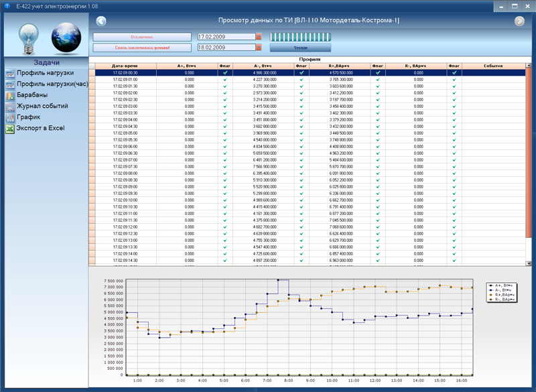536x392 pixels.
Task: Click the Чтение button
Action: click(300, 48)
